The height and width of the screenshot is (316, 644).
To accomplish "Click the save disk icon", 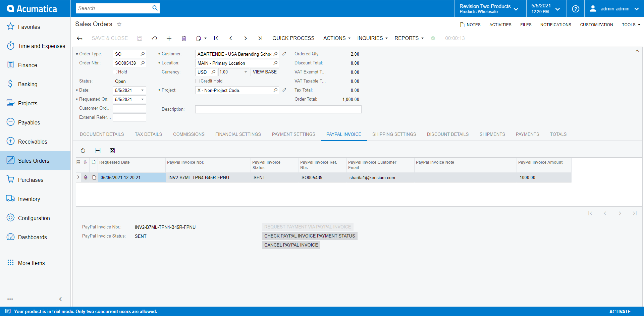I will click(x=140, y=38).
